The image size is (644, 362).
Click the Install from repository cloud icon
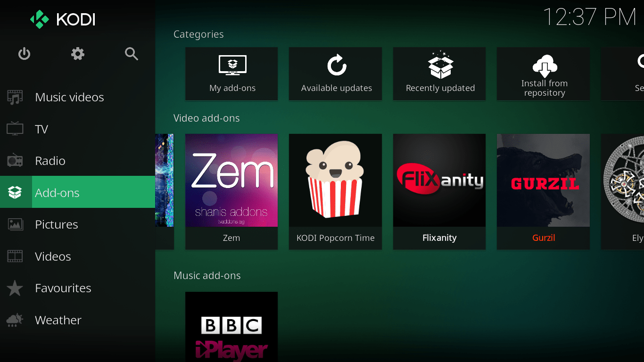tap(545, 66)
